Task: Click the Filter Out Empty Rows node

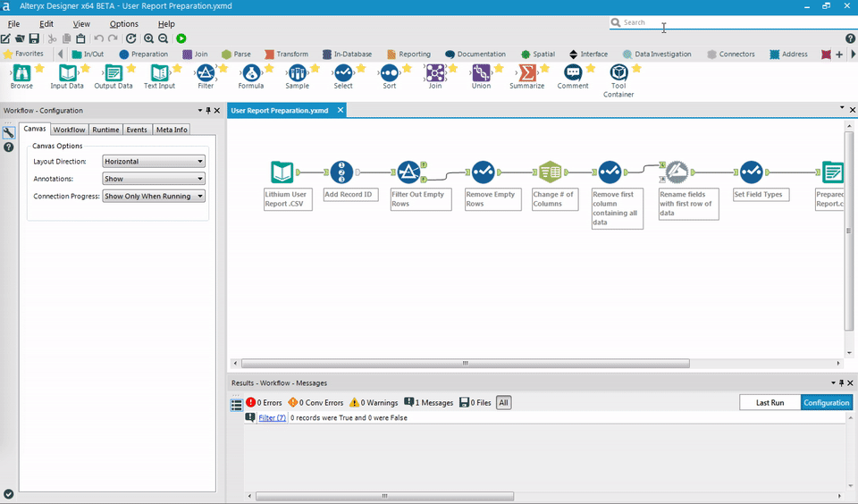Action: 408,172
